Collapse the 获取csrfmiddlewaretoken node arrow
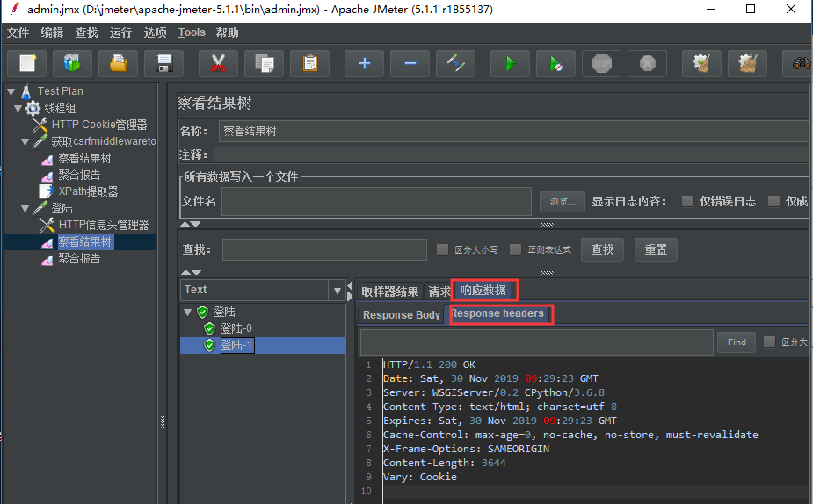 pos(25,141)
